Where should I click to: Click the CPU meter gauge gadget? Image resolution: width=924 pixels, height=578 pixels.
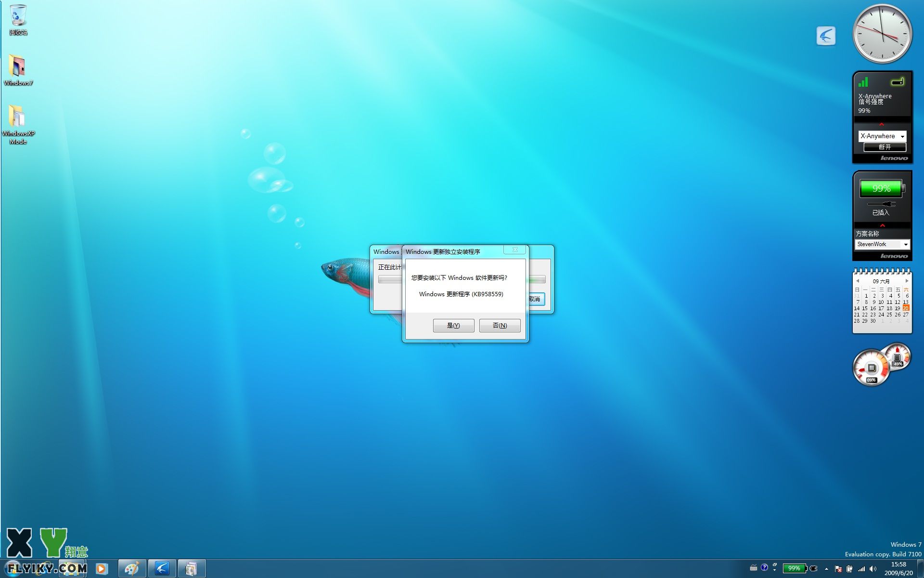point(871,368)
